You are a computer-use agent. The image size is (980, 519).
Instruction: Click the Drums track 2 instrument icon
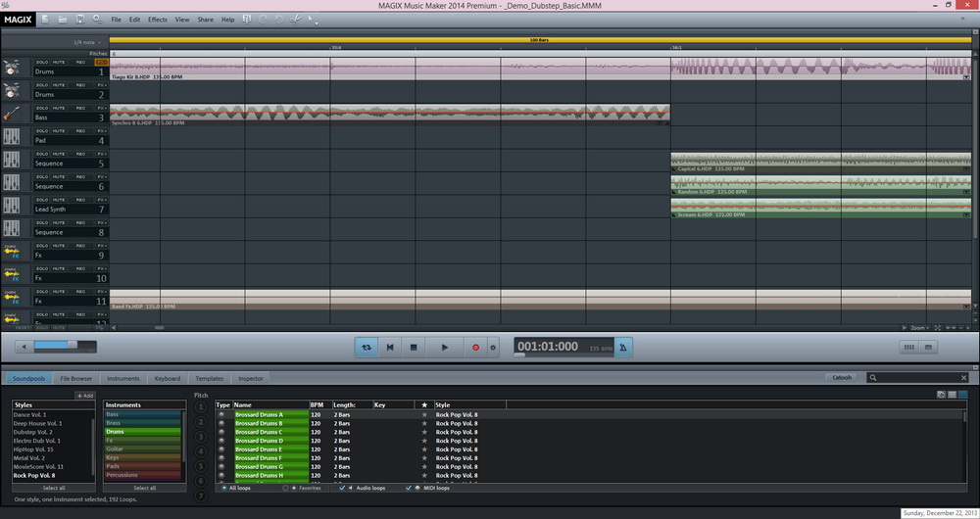11,90
